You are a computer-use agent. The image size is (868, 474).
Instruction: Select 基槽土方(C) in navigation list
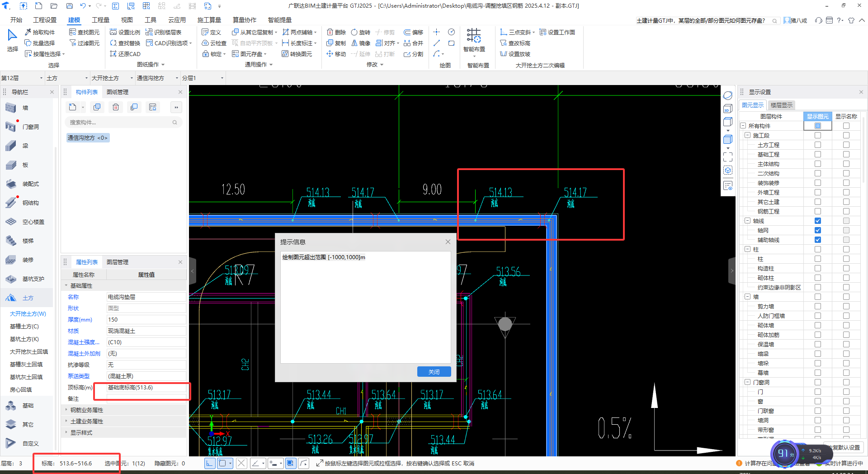[24, 326]
